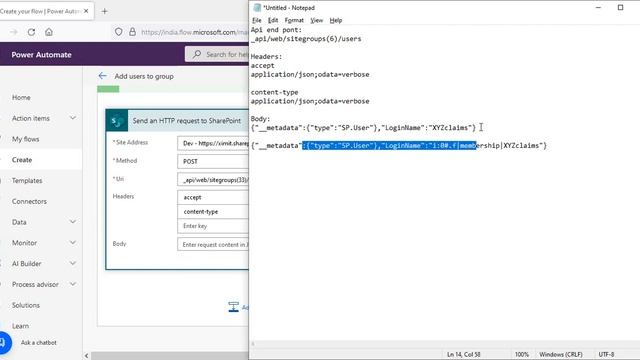Click the Body: line in Notepad
The width and height of the screenshot is (640, 360).
tap(260, 119)
